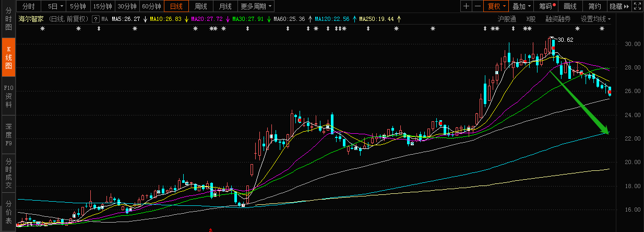Click the question mark help icon
The width and height of the screenshot is (644, 232).
tap(96, 19)
